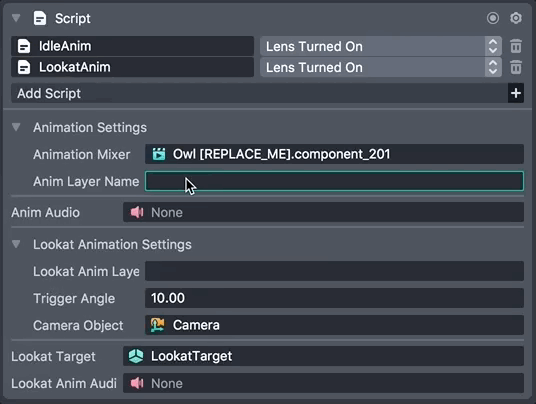536x404 pixels.
Task: Collapse the Animation Settings group
Action: (16, 127)
